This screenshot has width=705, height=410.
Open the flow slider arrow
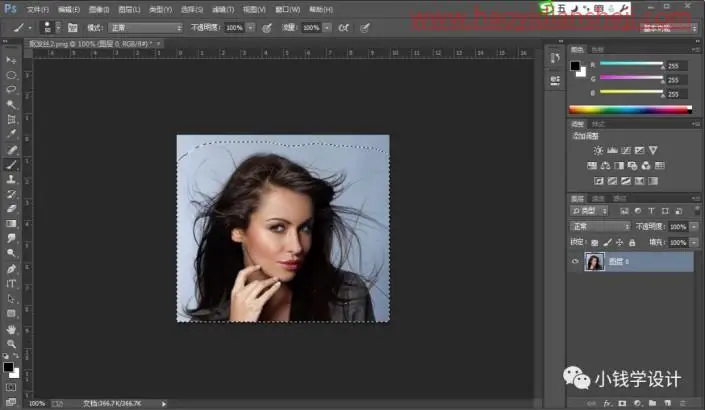(x=327, y=28)
